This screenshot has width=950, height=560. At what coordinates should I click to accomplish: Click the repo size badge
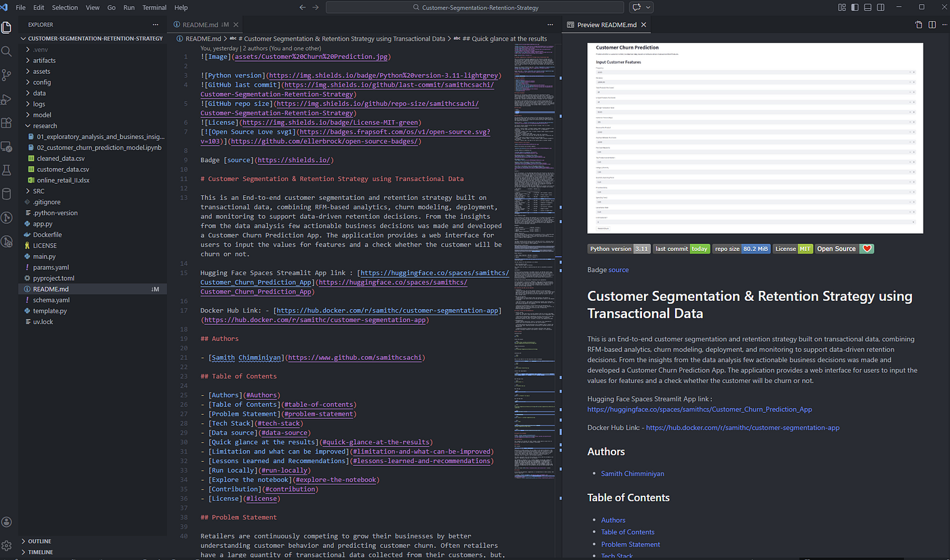pyautogui.click(x=740, y=249)
